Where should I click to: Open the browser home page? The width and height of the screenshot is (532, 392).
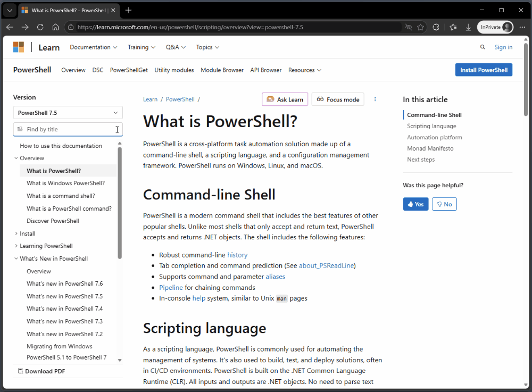click(x=55, y=27)
